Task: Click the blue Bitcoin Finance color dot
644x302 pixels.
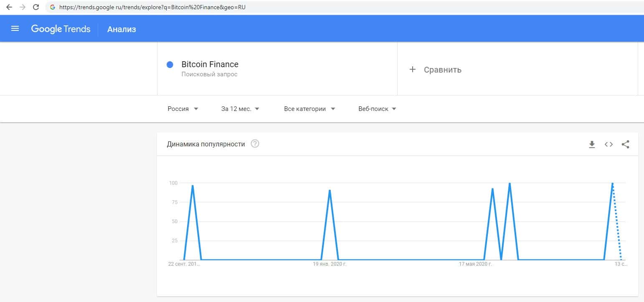Action: click(x=170, y=65)
